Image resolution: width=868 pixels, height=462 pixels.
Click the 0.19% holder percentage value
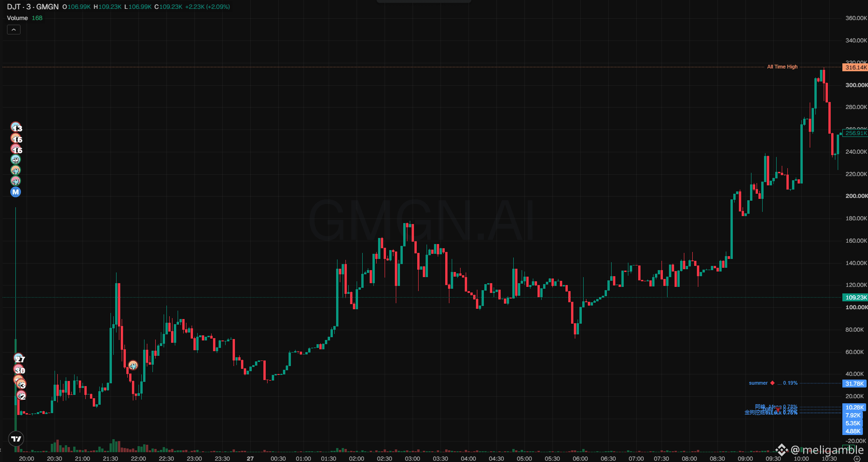[x=790, y=383]
